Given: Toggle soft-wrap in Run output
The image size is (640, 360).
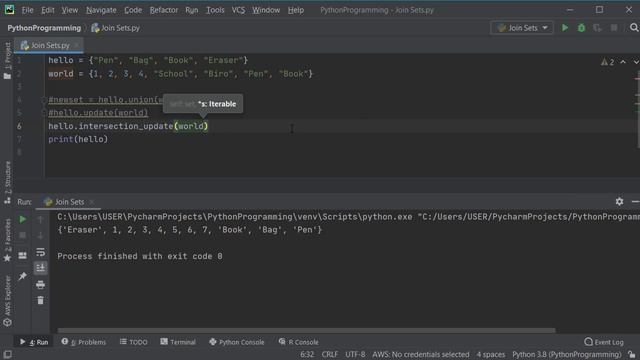Looking at the screenshot, I should [40, 252].
